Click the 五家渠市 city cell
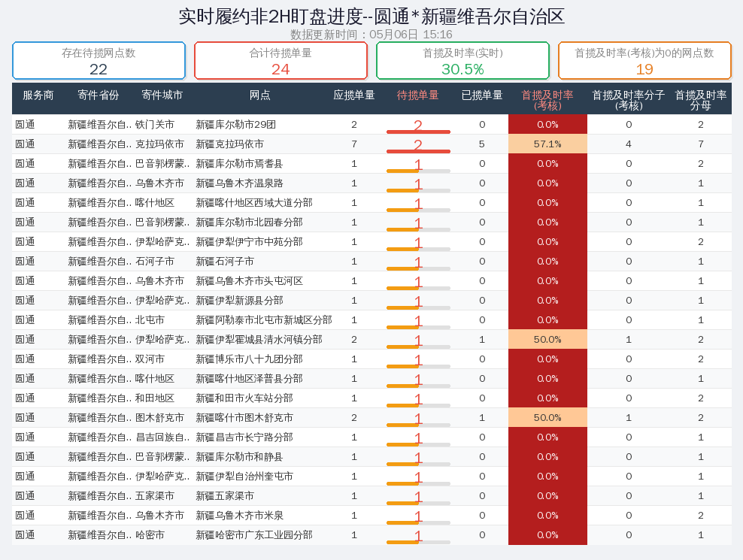The image size is (743, 560). [154, 496]
